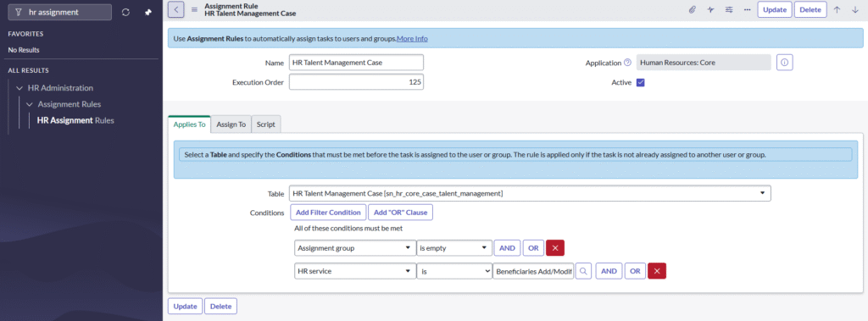Open the personalize form settings icon
Screen dimensions: 868x321
(729, 9)
